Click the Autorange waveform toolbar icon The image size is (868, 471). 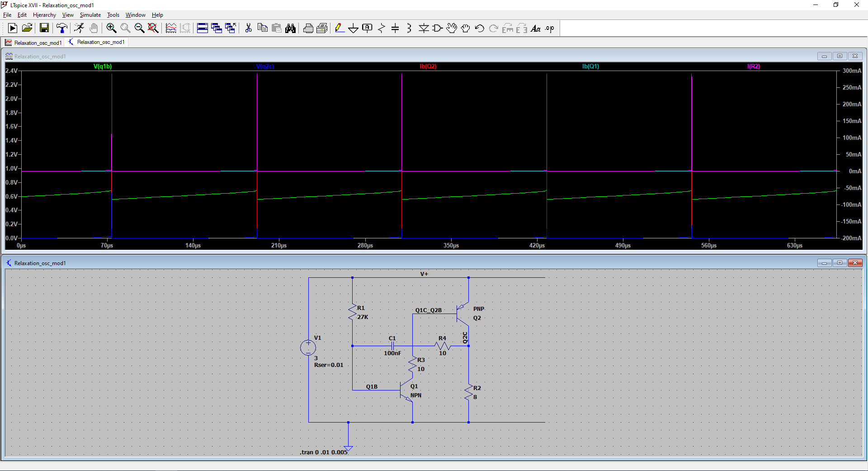coord(171,28)
